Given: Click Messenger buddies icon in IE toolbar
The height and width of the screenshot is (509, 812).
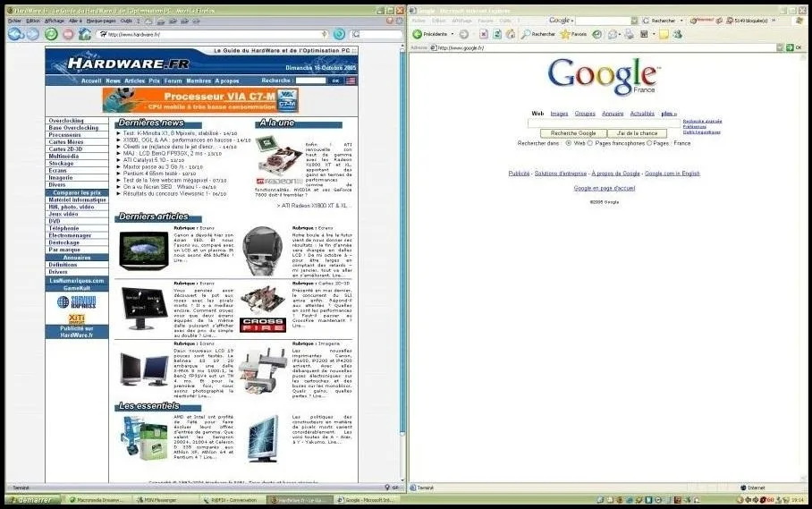Looking at the screenshot, I should 677,34.
